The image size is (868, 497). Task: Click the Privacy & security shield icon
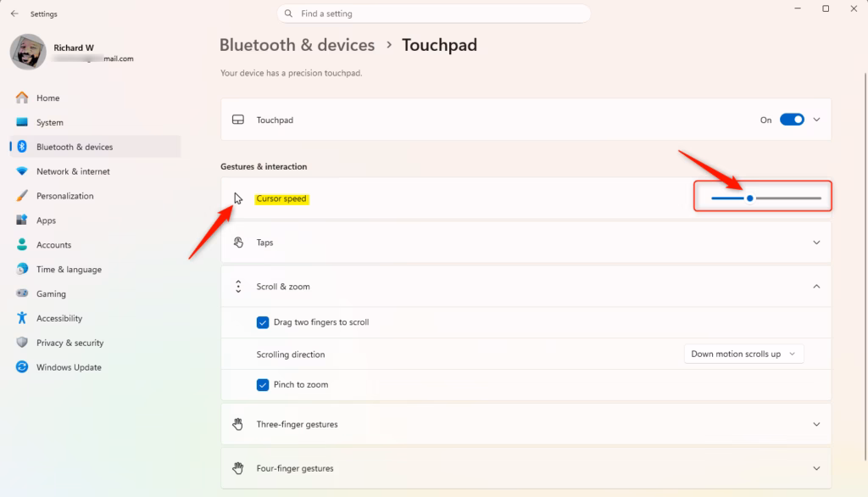(22, 343)
